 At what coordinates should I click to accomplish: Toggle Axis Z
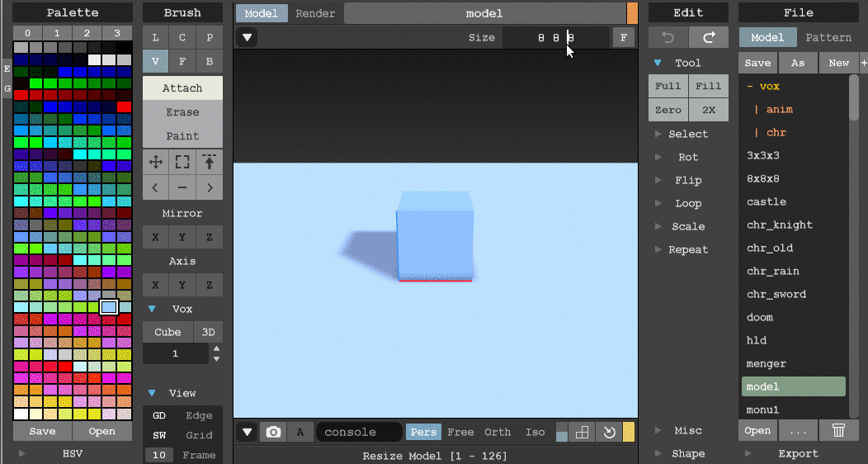[210, 285]
